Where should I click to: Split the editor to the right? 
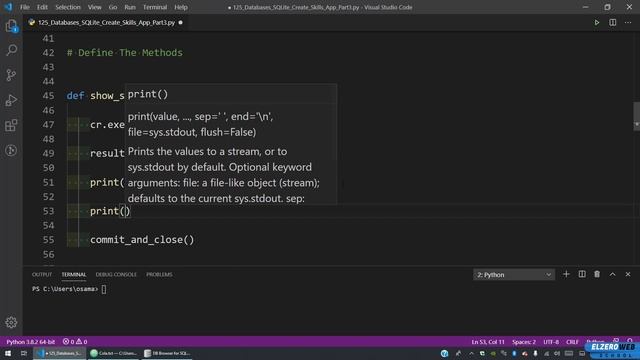point(613,22)
